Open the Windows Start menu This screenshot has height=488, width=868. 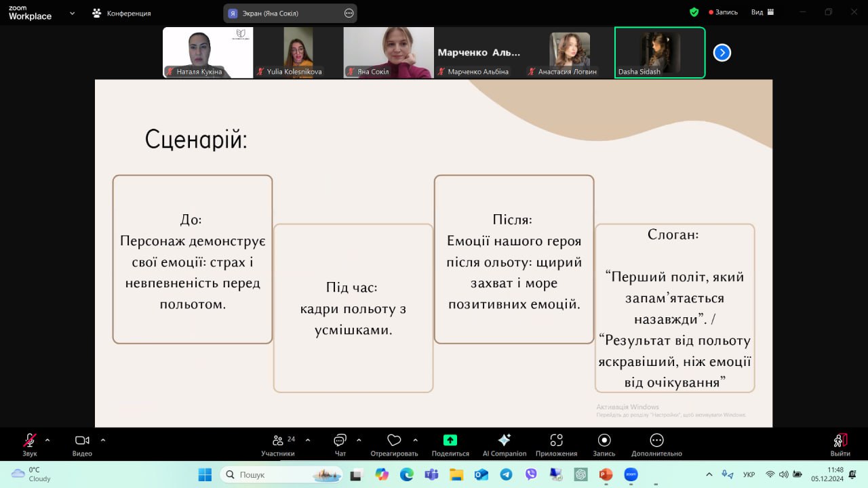point(205,474)
